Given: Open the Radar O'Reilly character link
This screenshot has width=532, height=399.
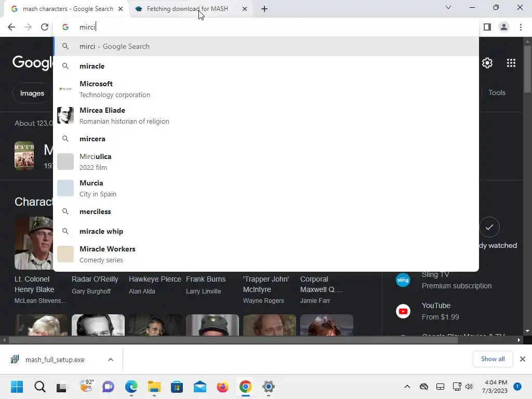Looking at the screenshot, I should 95,279.
